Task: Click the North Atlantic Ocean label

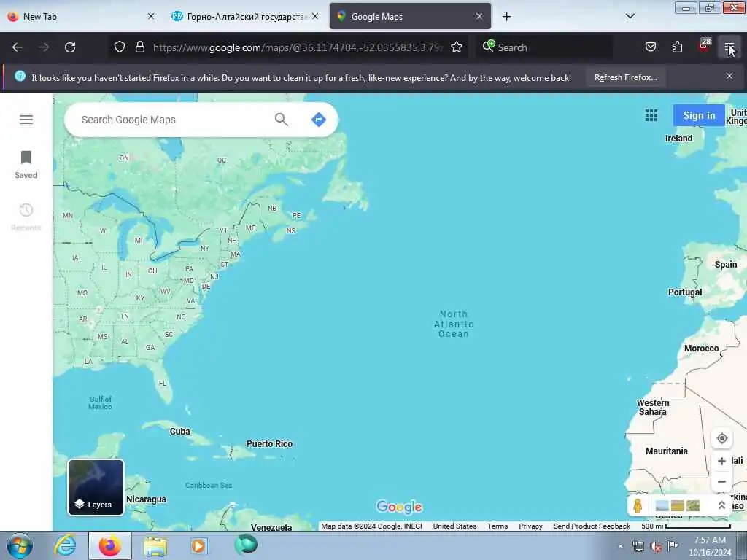Action: (454, 324)
